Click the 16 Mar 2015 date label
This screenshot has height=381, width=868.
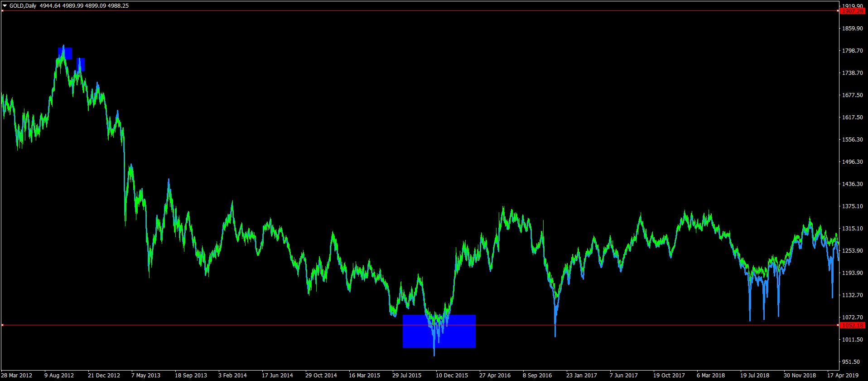click(365, 375)
